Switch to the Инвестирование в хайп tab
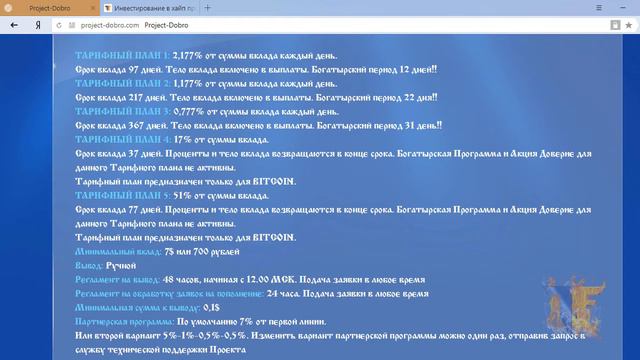Screen dimensions: 640x360 point(150,8)
